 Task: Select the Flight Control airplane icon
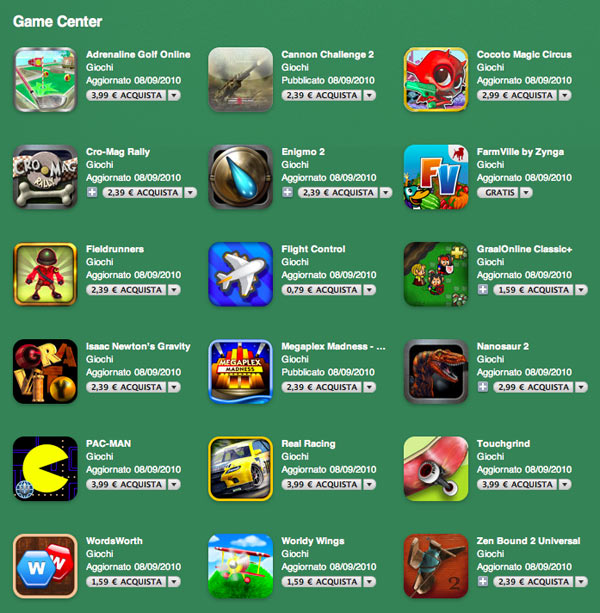[x=240, y=274]
